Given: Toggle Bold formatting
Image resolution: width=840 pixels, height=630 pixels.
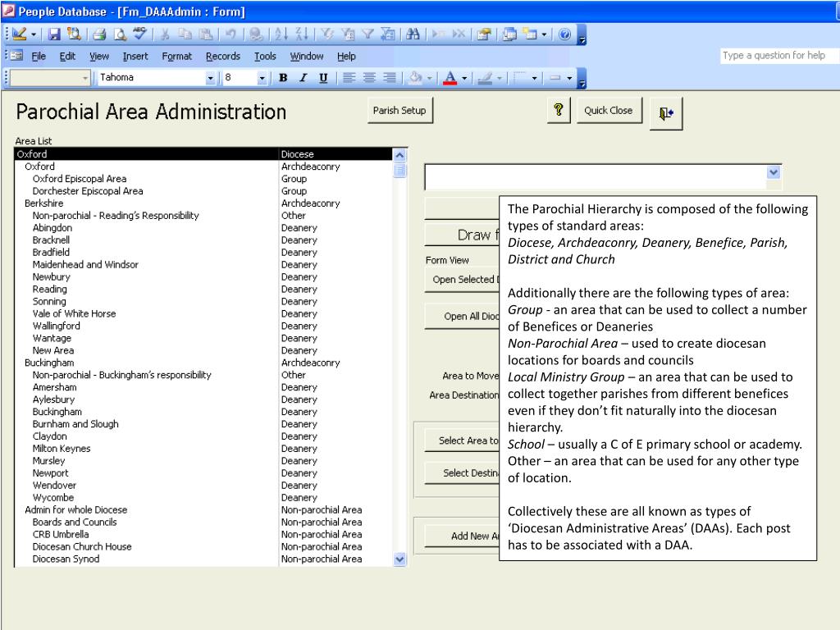Looking at the screenshot, I should (283, 78).
